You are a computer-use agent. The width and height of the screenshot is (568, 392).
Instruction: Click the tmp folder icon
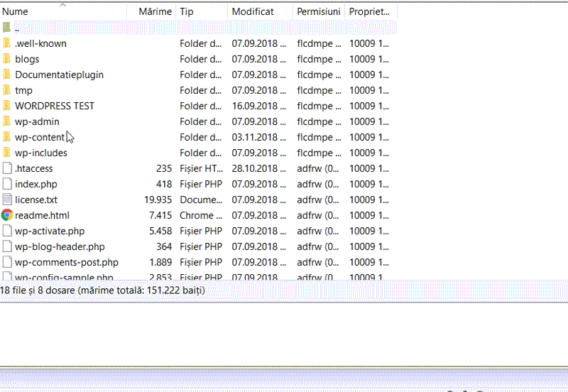click(7, 90)
